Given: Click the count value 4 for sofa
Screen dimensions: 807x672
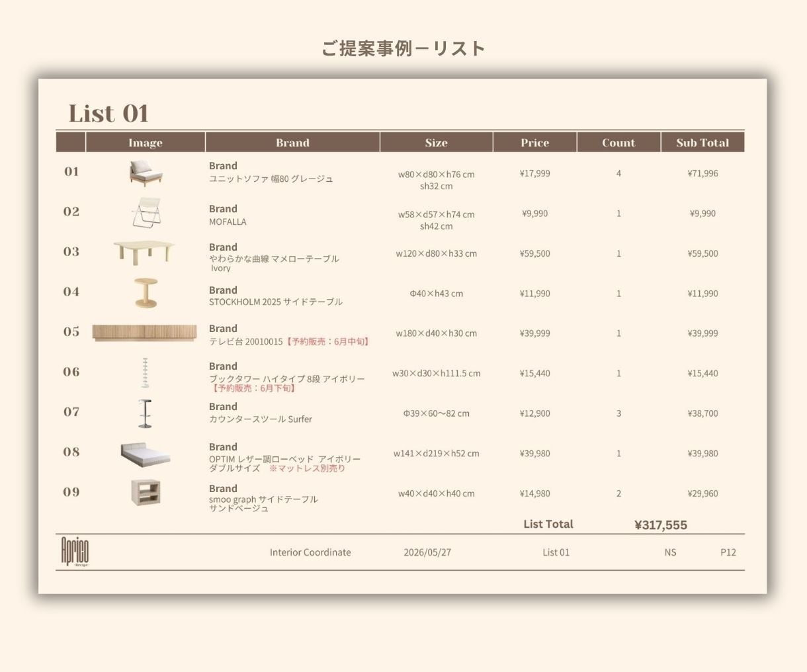Looking at the screenshot, I should [618, 173].
